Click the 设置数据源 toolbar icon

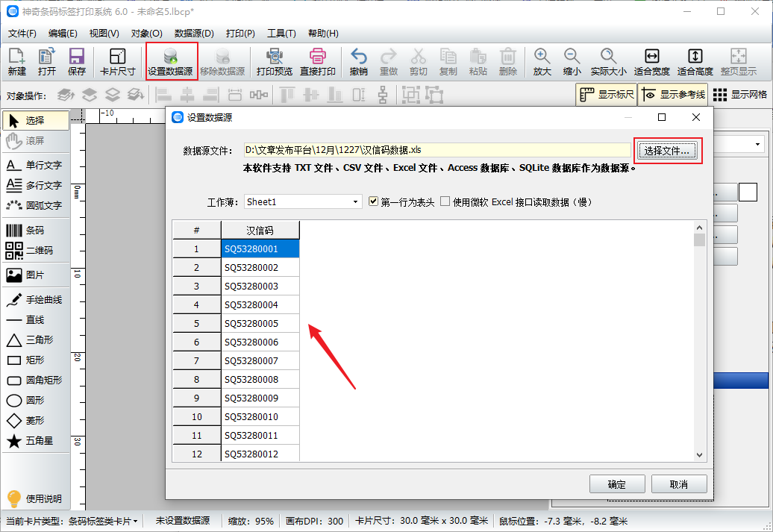pyautogui.click(x=171, y=62)
